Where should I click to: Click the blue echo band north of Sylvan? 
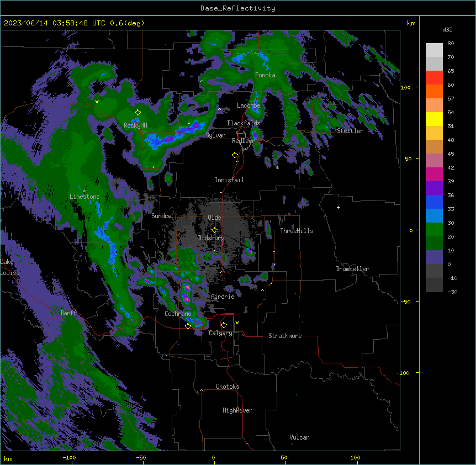(174, 136)
